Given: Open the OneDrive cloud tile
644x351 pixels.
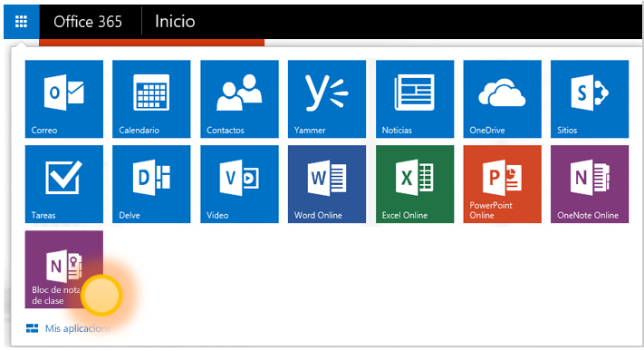Looking at the screenshot, I should 503,99.
